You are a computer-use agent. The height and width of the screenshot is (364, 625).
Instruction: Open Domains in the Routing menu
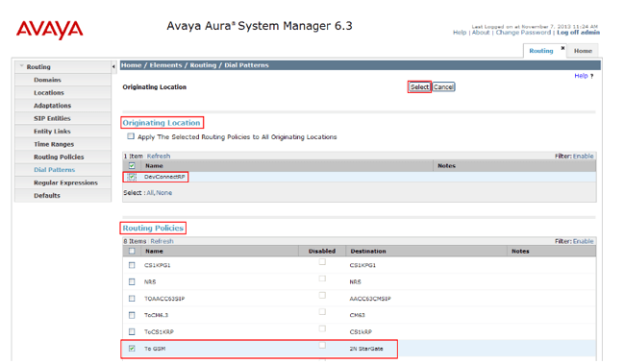tap(47, 80)
